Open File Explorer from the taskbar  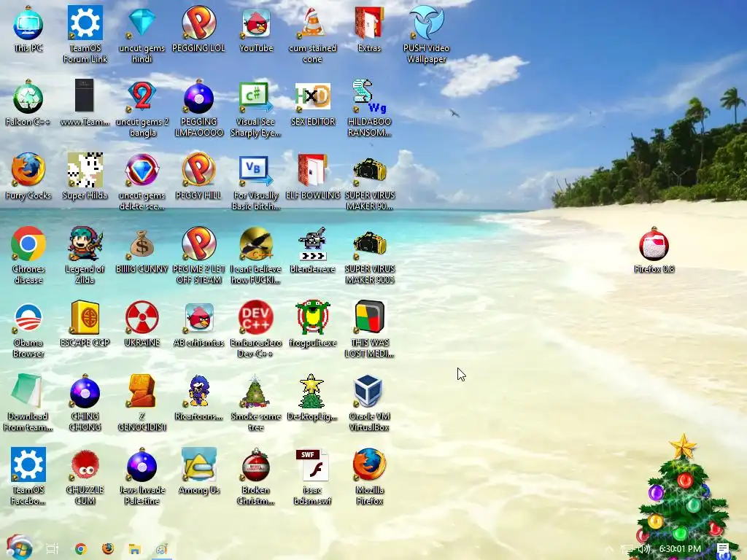pos(135,549)
